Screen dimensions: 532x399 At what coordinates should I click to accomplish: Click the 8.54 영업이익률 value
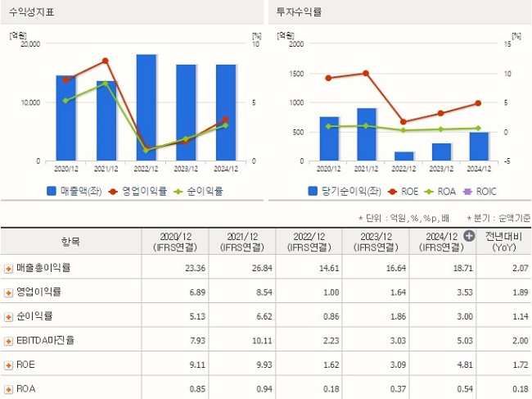[x=264, y=292]
